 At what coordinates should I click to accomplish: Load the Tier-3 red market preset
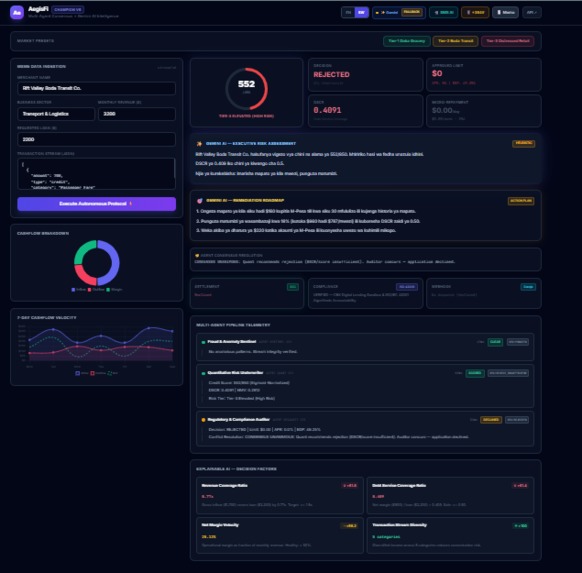click(508, 41)
